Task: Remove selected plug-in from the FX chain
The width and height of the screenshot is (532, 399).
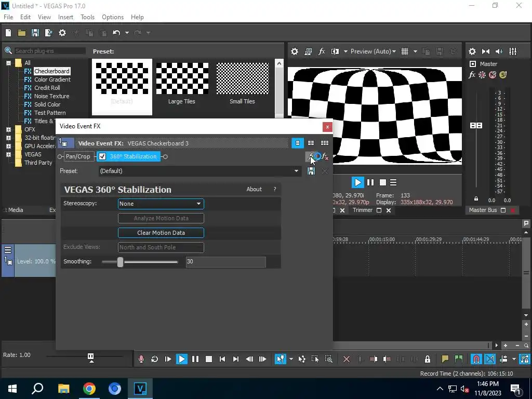Action: click(325, 156)
